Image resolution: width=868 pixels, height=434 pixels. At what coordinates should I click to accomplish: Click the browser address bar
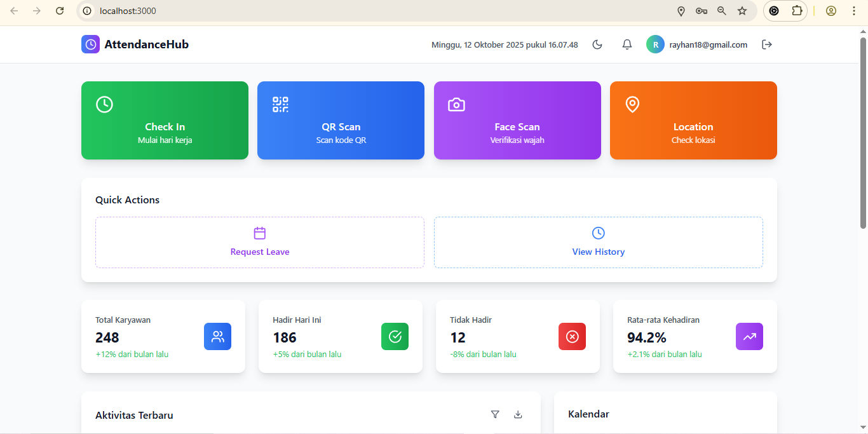tap(381, 11)
